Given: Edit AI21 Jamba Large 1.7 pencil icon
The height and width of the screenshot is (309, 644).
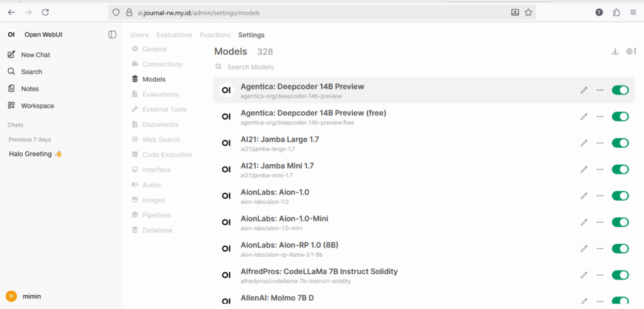Looking at the screenshot, I should (584, 143).
